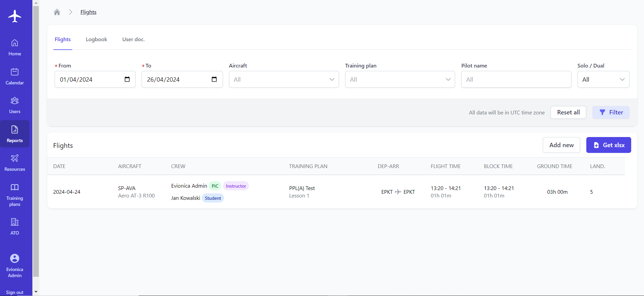Click the Instructor badge
Viewport: 644px width, 296px height.
(236, 186)
